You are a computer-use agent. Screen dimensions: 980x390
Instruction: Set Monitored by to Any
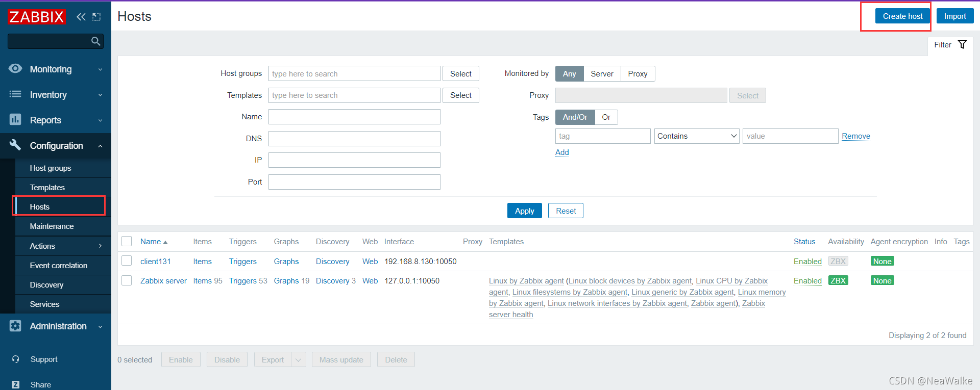[569, 73]
